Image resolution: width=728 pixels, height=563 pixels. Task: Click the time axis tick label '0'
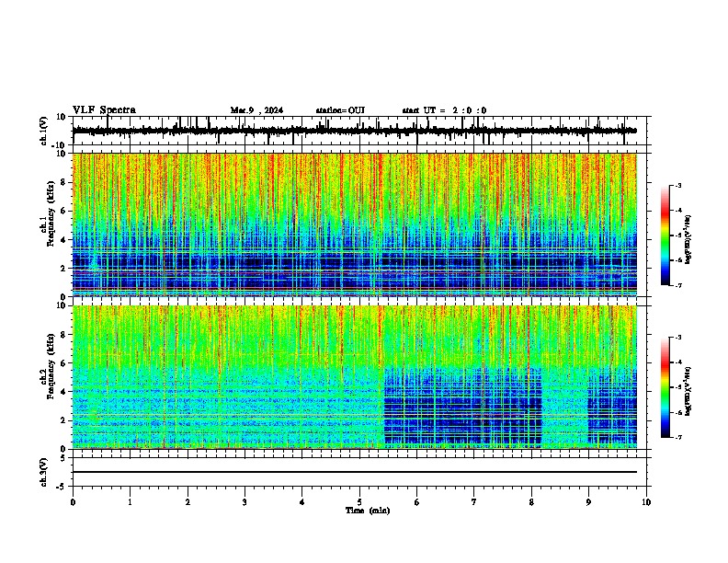tap(73, 502)
